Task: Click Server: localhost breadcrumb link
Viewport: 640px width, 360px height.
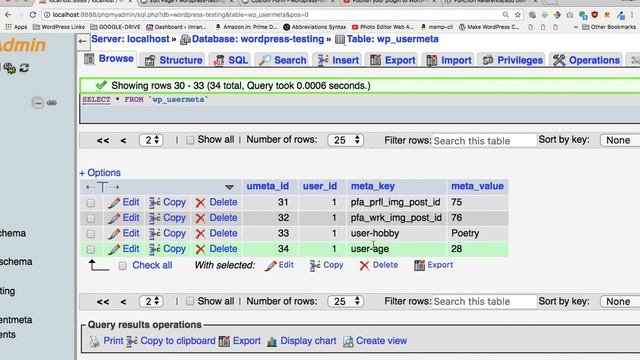Action: click(130, 39)
